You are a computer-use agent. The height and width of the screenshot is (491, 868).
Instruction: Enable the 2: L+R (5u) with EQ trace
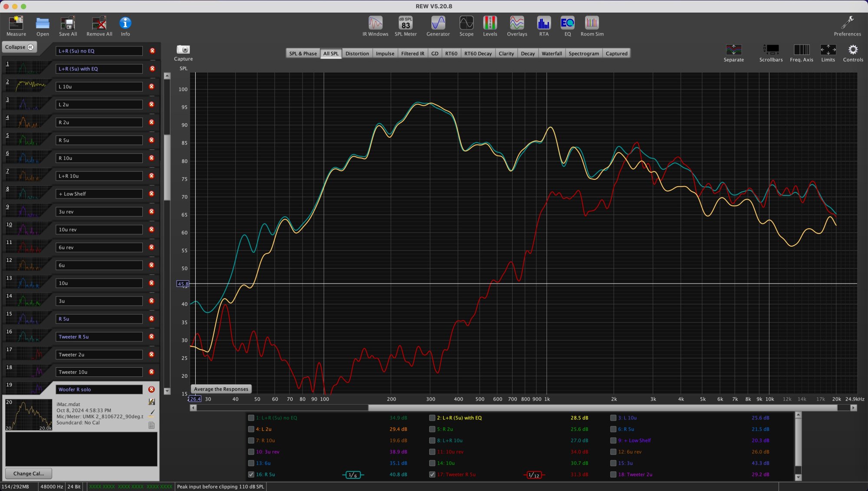pos(432,418)
